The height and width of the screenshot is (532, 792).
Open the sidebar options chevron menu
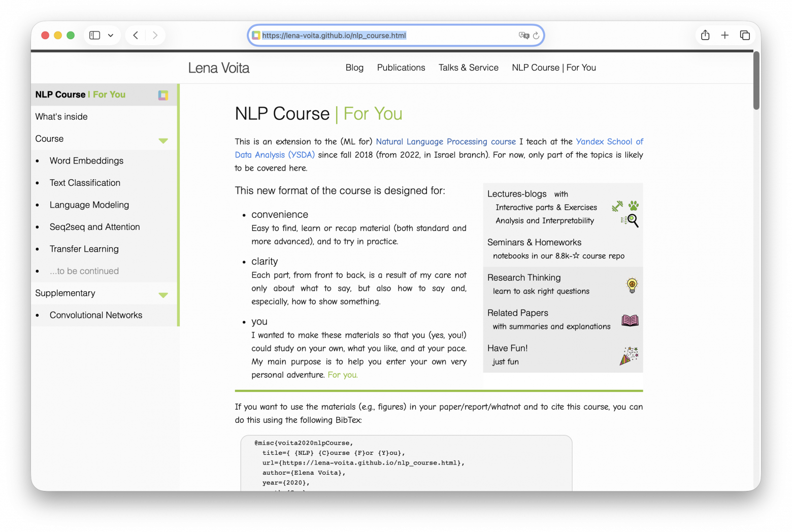tap(111, 36)
